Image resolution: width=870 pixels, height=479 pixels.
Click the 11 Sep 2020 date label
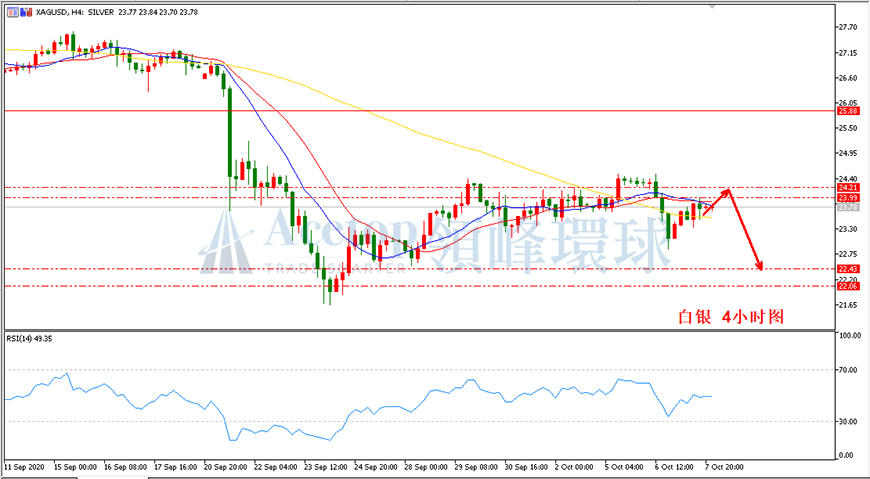click(26, 467)
